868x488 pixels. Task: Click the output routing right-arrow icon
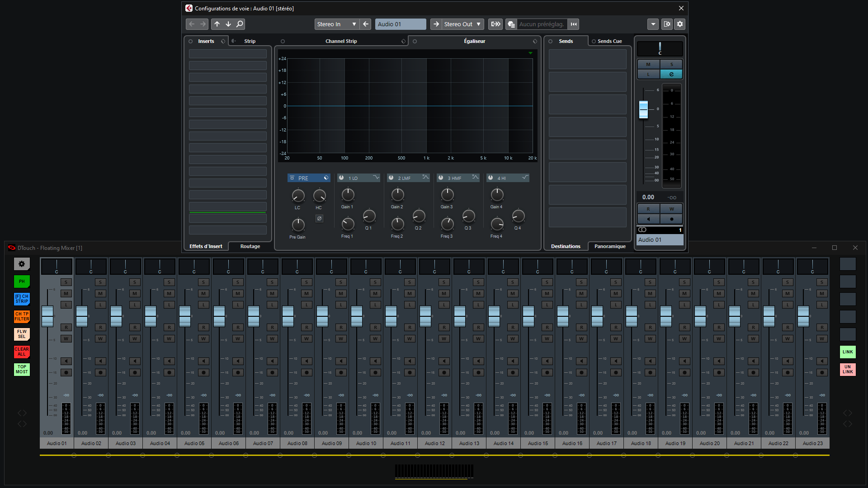[436, 24]
